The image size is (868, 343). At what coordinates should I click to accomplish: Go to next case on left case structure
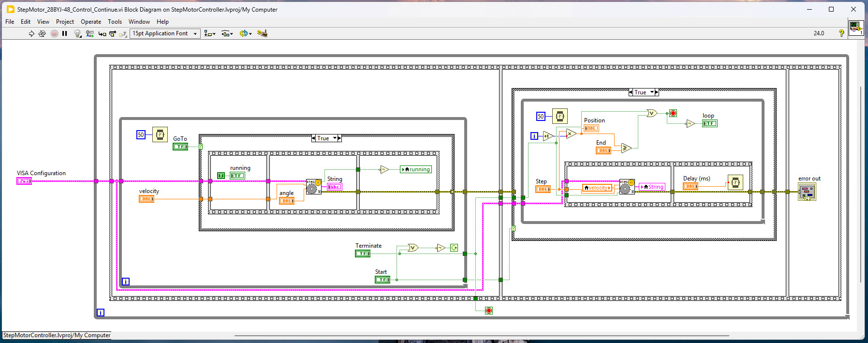pyautogui.click(x=339, y=138)
